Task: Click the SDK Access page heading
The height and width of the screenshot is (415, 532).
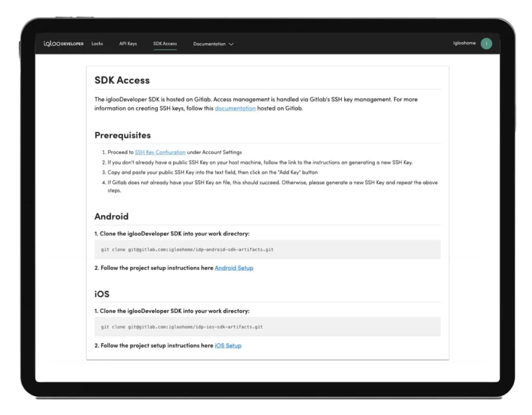Action: pyautogui.click(x=122, y=80)
